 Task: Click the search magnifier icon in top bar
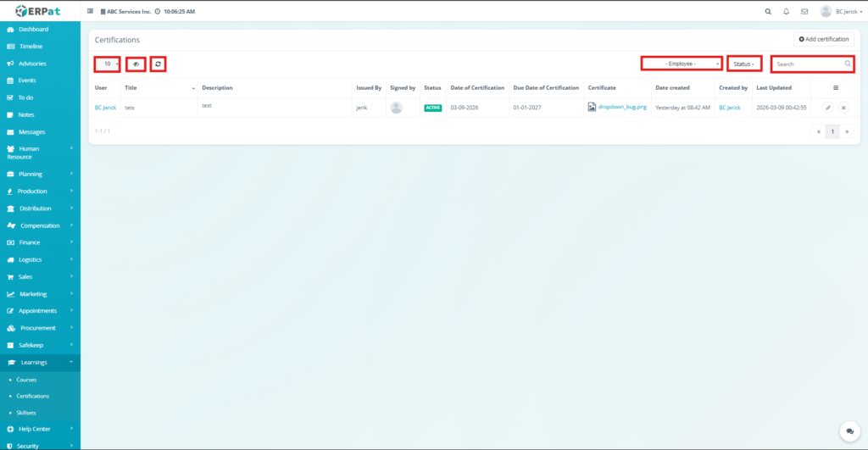click(x=768, y=12)
